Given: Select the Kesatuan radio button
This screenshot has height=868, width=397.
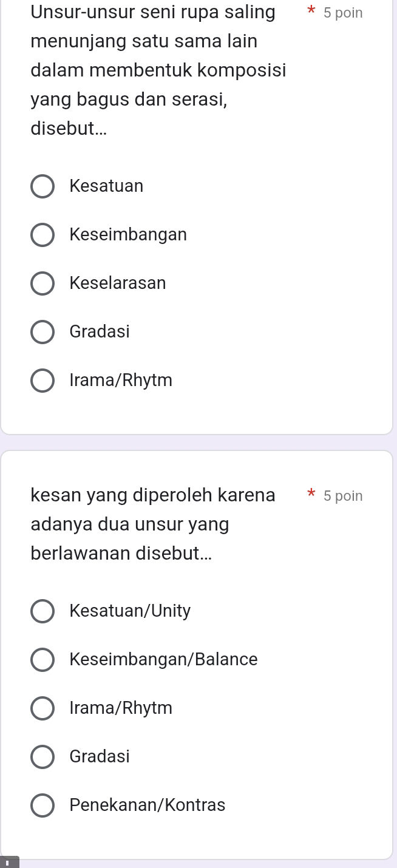Looking at the screenshot, I should pos(42,186).
